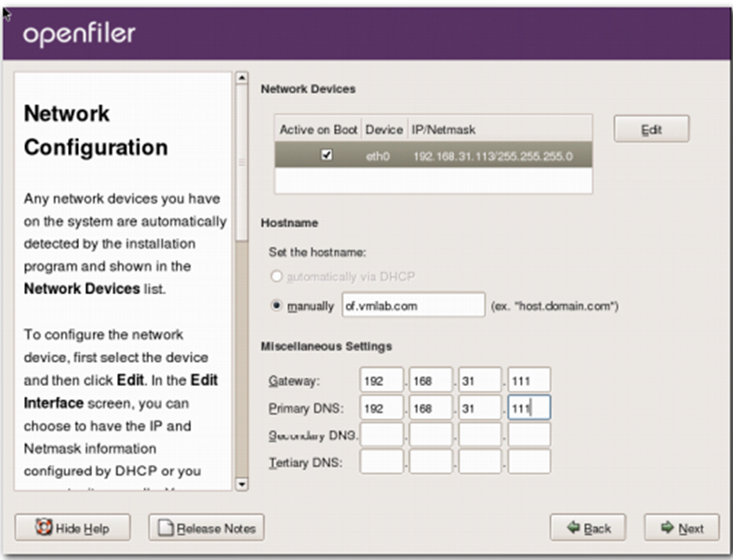The width and height of the screenshot is (733, 560).
Task: Go Back to previous installer step
Action: coord(588,527)
